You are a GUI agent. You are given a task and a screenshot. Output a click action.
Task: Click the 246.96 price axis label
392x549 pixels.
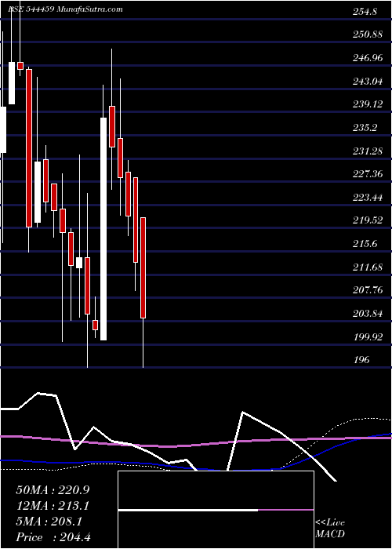pyautogui.click(x=368, y=58)
